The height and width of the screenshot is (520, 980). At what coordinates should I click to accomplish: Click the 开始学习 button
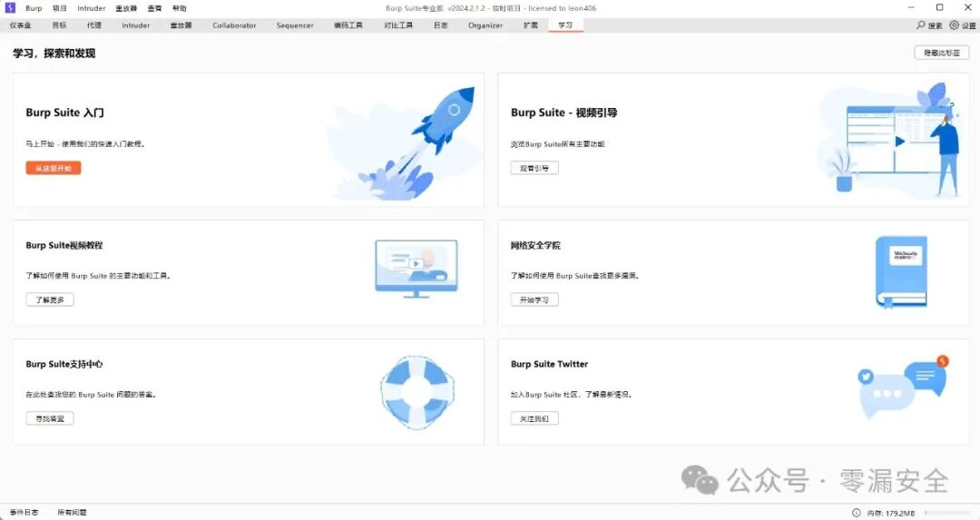(x=534, y=299)
